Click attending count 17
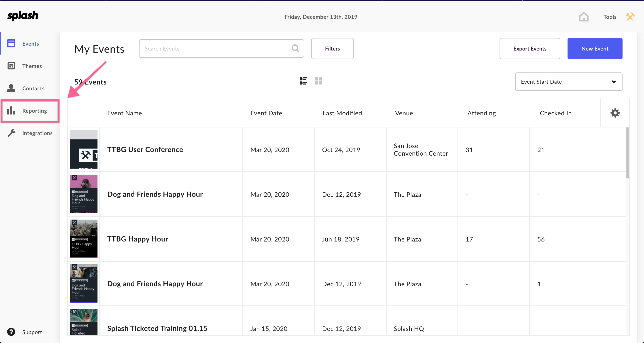This screenshot has width=644, height=343. pyautogui.click(x=469, y=239)
